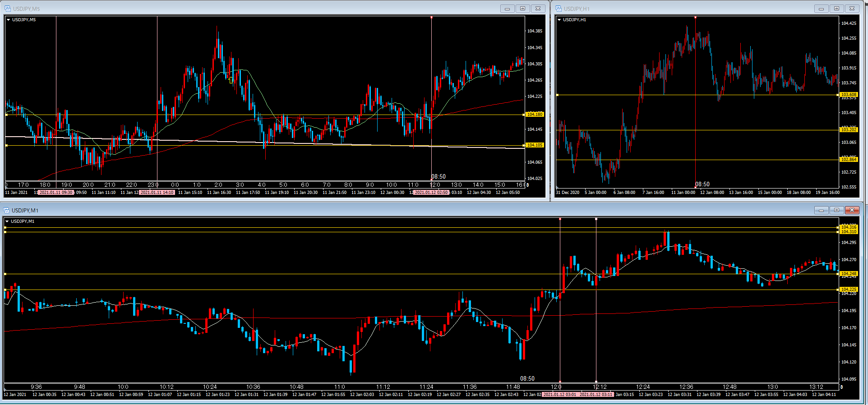Click the 2021.01.12 02:50 date marker on M5
The height and width of the screenshot is (405, 868).
[x=431, y=193]
